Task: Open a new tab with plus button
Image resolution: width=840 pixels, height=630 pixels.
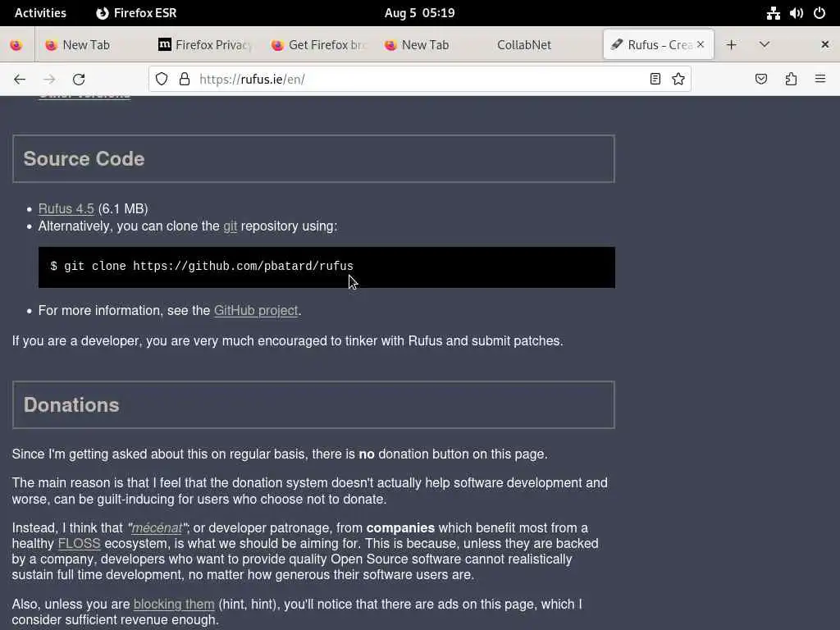Action: click(x=731, y=45)
